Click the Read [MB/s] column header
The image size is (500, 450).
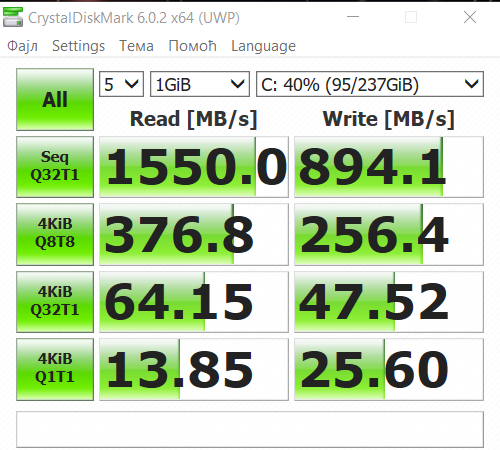[x=194, y=119]
